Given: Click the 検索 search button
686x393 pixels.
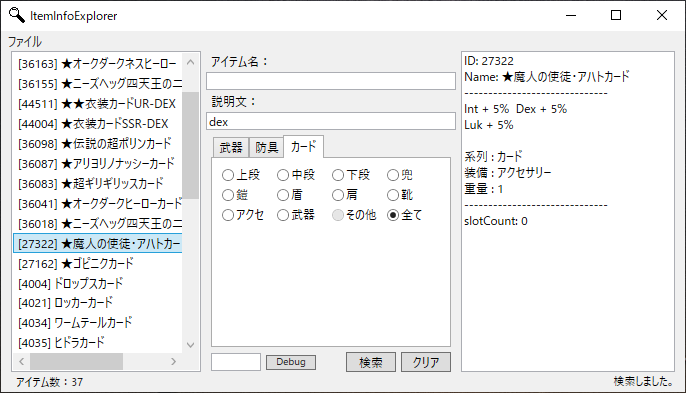Looking at the screenshot, I should point(371,362).
